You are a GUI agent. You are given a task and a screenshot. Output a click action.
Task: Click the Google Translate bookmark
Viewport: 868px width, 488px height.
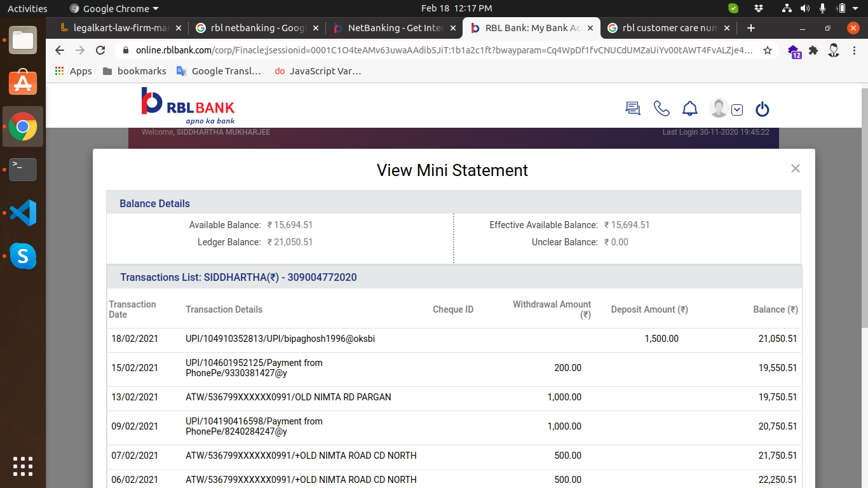219,71
